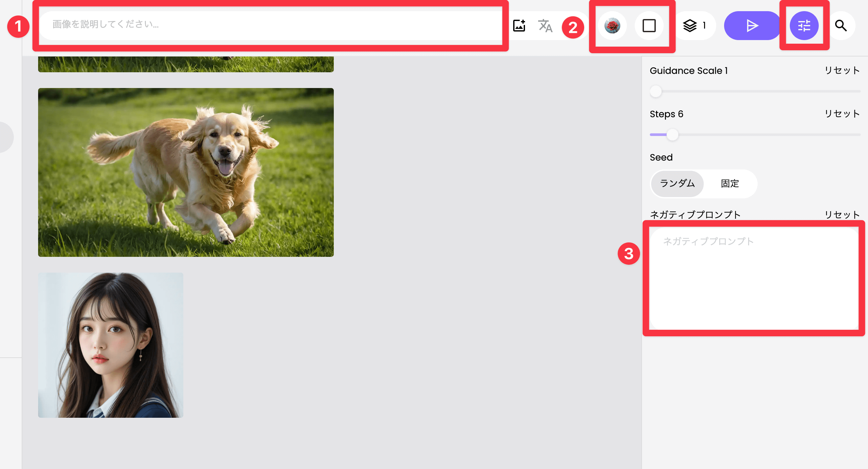Open the running golden retriever image

(x=186, y=172)
